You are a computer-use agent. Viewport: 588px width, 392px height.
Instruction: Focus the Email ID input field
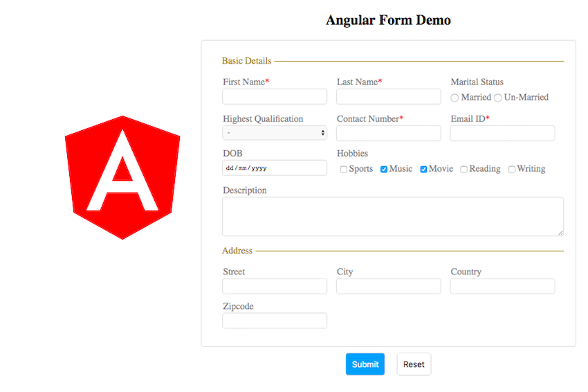click(502, 133)
